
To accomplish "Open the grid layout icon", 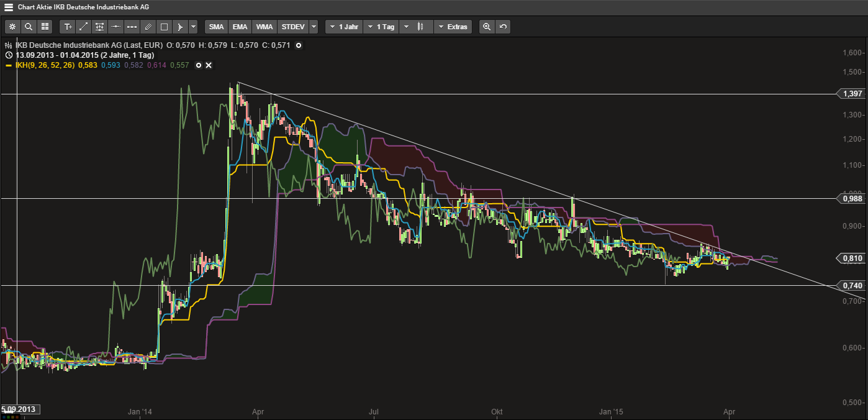I will click(45, 27).
